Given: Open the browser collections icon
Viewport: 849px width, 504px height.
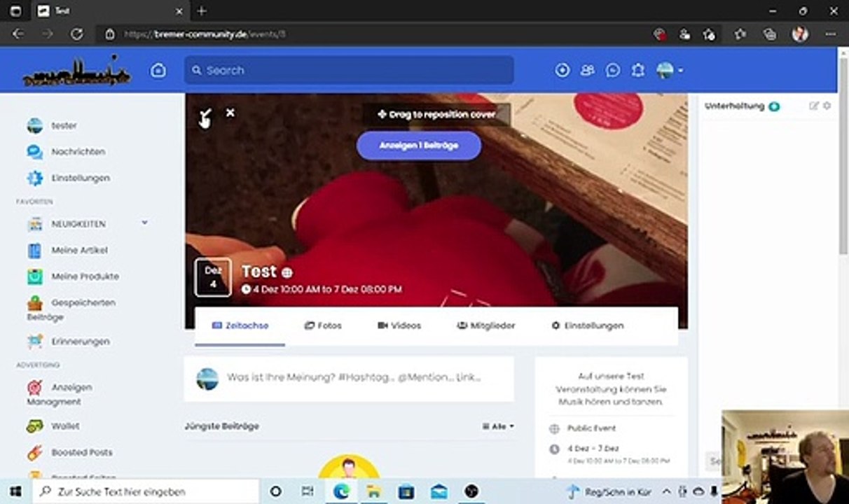Looking at the screenshot, I should coord(771,34).
